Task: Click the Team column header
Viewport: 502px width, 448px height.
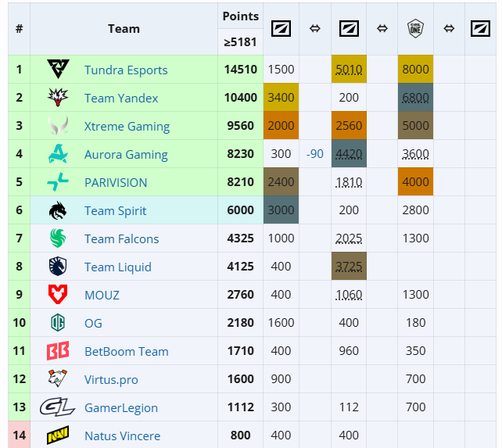Action: point(124,29)
